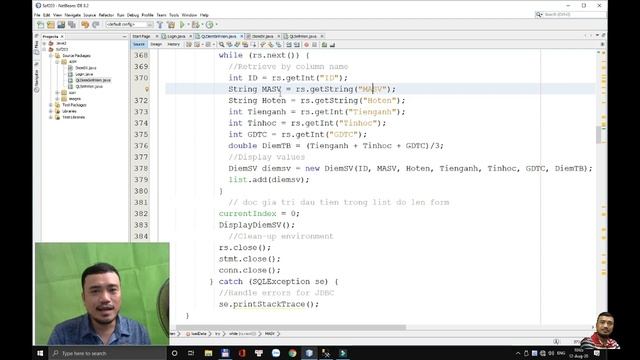
Task: Select Login.java in the project tree
Action: pyautogui.click(x=84, y=74)
